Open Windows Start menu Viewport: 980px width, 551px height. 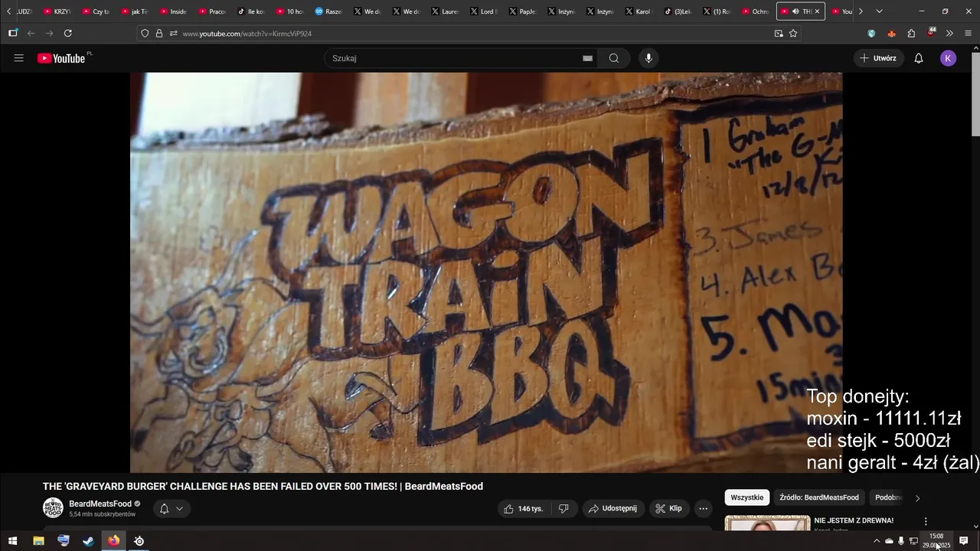tap(12, 541)
